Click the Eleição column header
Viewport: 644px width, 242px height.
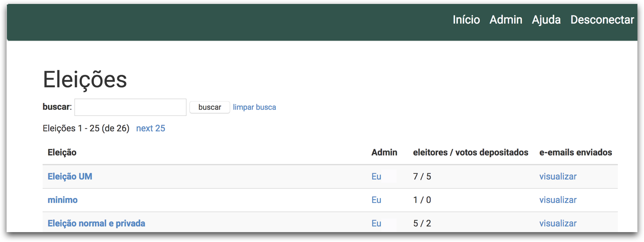(x=62, y=152)
